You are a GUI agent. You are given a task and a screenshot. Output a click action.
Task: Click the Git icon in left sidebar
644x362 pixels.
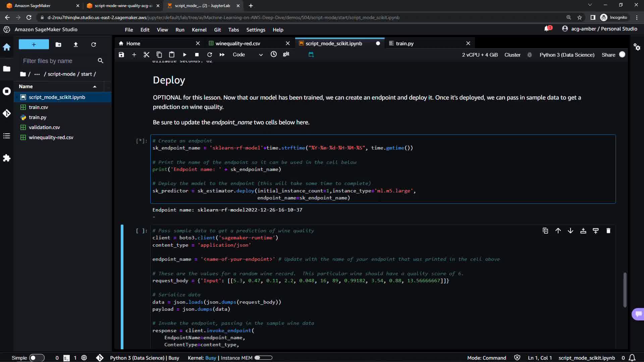[x=7, y=114]
